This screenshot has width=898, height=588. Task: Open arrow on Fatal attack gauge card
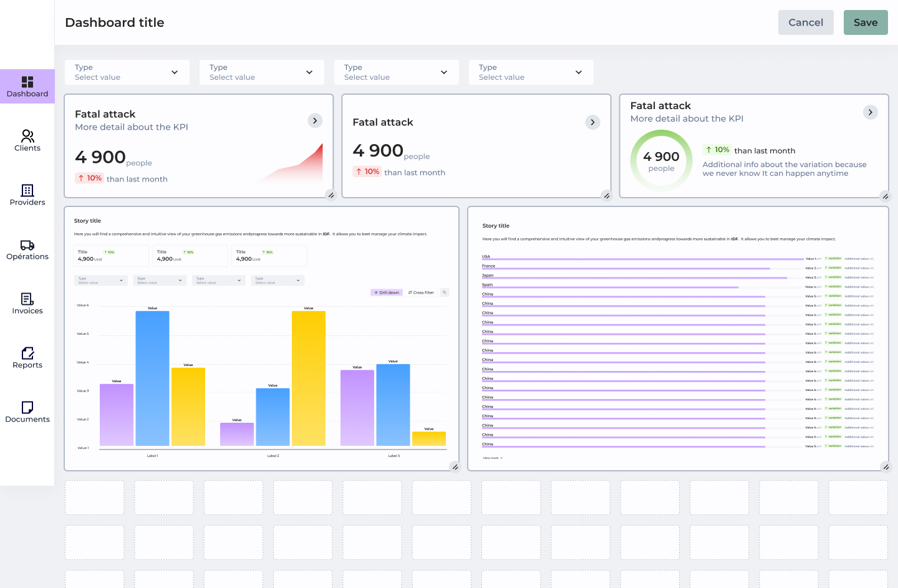pyautogui.click(x=871, y=112)
